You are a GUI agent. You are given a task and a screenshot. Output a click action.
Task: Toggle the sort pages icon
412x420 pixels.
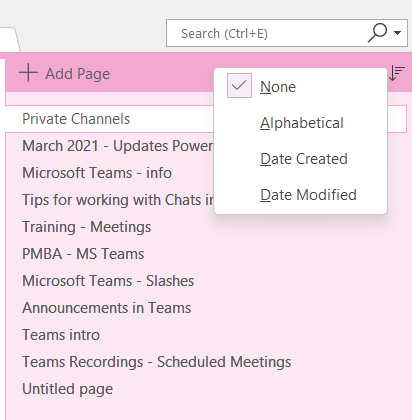(x=397, y=73)
